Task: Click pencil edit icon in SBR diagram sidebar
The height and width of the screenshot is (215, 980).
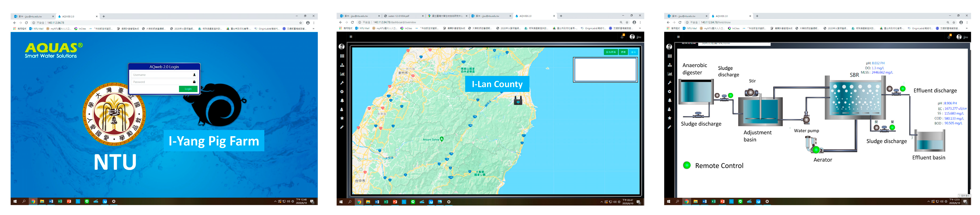Action: 669,127
